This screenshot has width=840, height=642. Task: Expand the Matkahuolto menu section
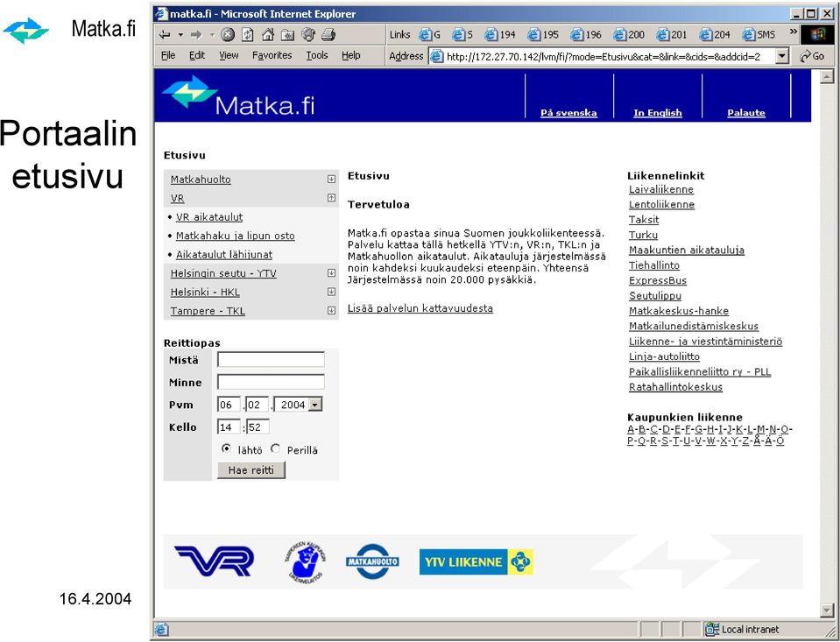click(x=332, y=180)
